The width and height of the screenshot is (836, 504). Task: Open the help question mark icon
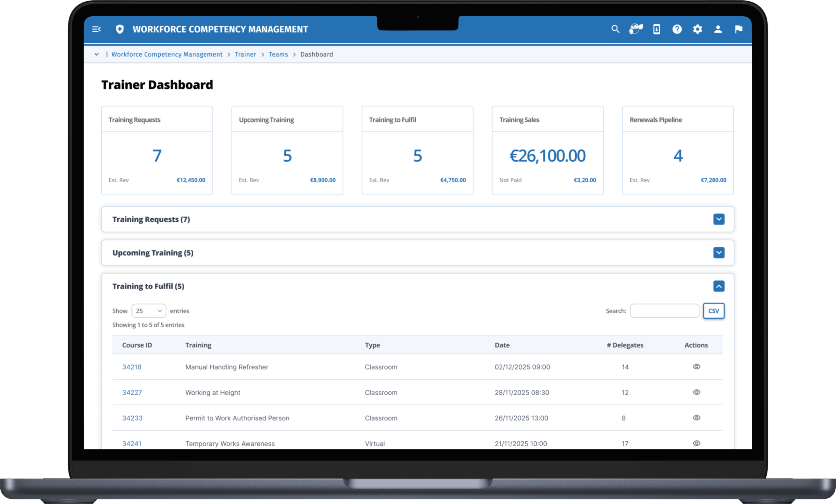pyautogui.click(x=677, y=29)
